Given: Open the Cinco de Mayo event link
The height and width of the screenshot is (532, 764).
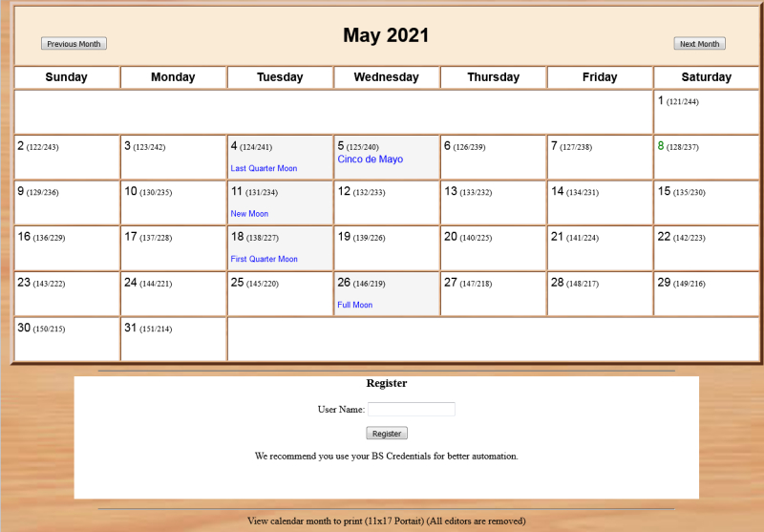Looking at the screenshot, I should click(x=370, y=160).
